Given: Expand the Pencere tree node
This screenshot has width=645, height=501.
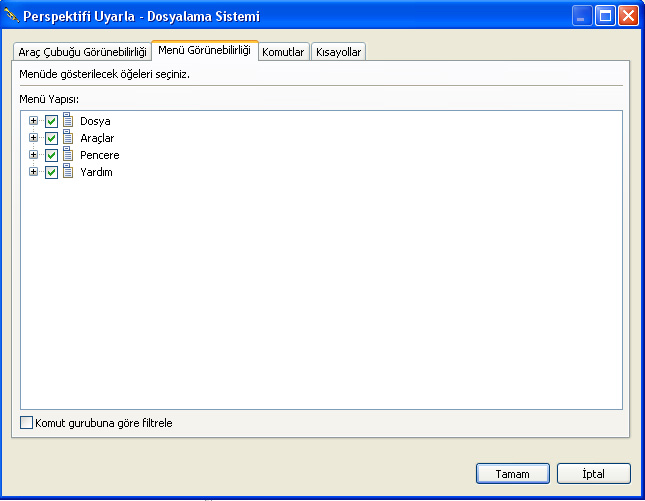Looking at the screenshot, I should click(x=34, y=155).
